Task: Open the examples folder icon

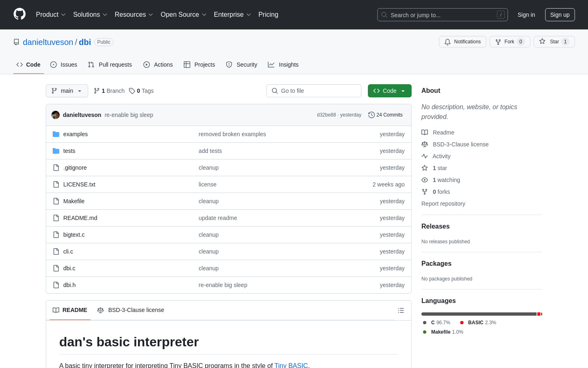Action: click(56, 134)
